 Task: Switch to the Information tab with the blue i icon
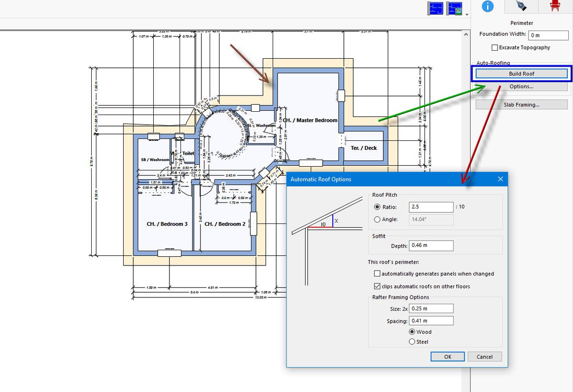pos(488,6)
